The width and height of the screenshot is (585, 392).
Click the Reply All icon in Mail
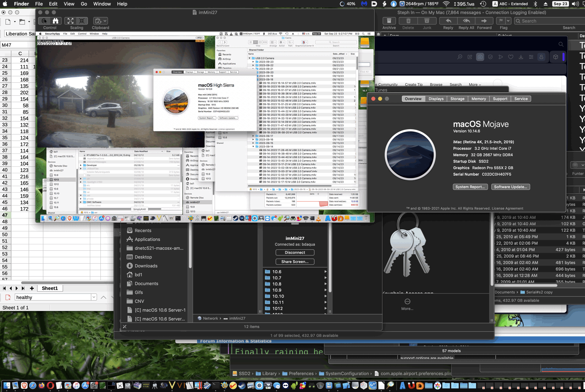(466, 21)
